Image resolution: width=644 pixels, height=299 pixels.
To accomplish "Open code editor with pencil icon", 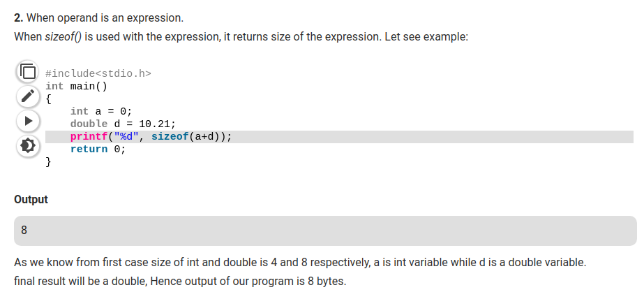I will (x=27, y=96).
